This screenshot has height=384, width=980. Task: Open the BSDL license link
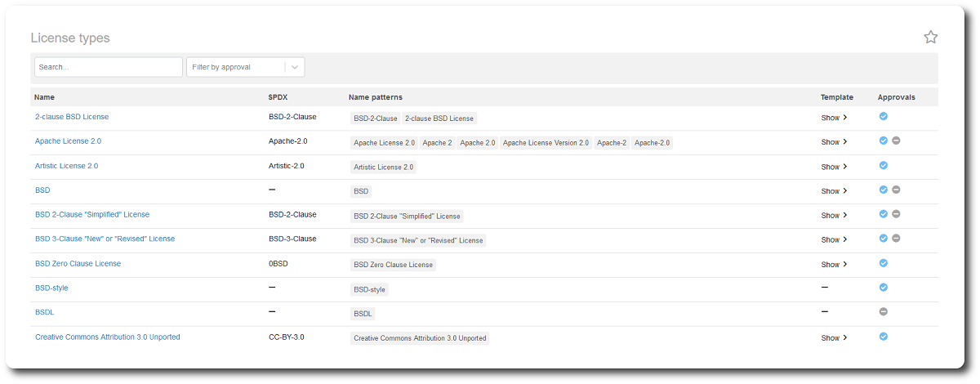click(x=45, y=313)
